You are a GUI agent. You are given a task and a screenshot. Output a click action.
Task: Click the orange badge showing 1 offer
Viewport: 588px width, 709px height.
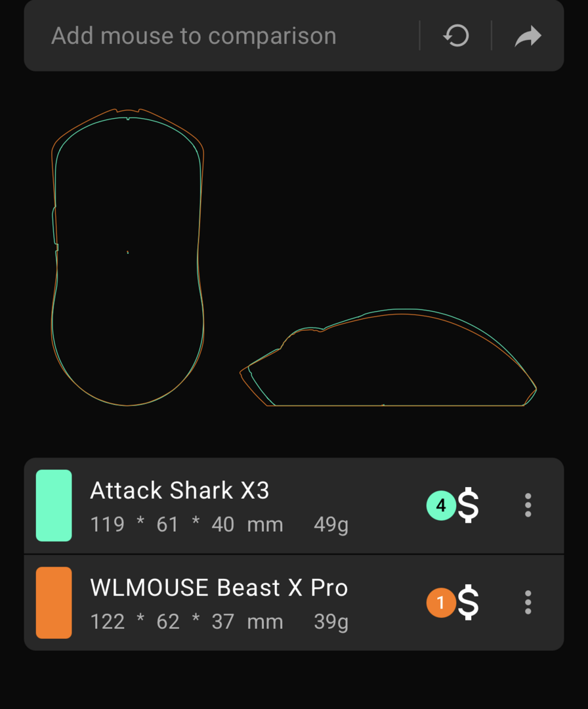(441, 602)
